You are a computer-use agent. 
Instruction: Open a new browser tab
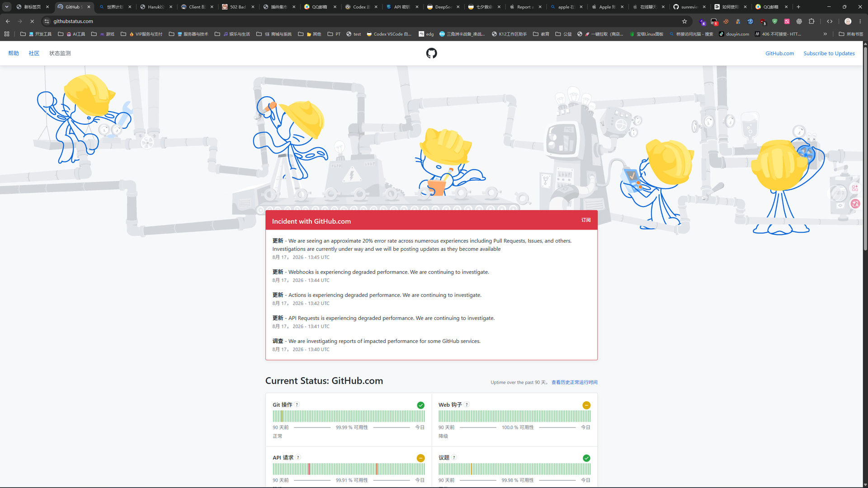(x=798, y=7)
